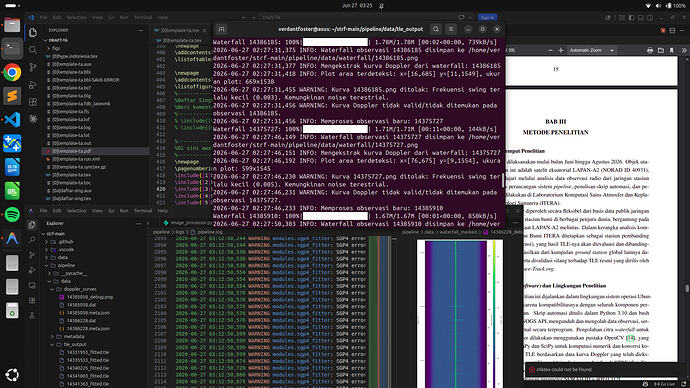The image size is (690, 388).
Task: Click the Go Live button in the status bar
Action: point(664,384)
